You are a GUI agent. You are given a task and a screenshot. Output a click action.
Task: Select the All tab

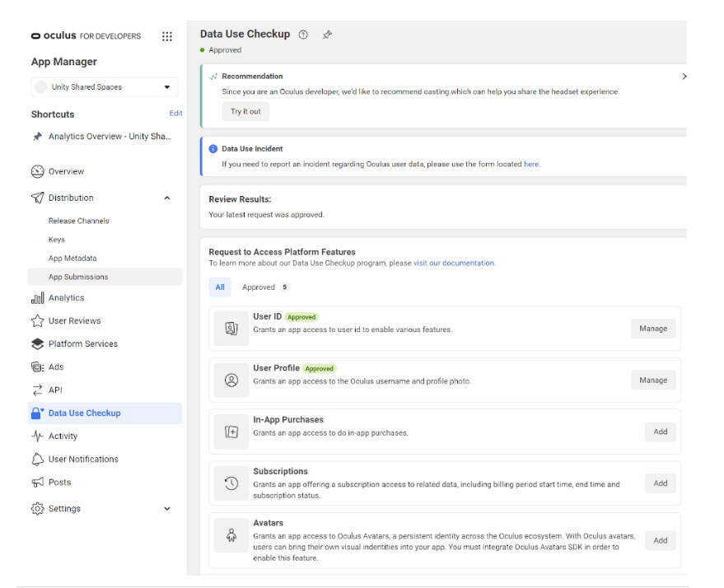[220, 287]
